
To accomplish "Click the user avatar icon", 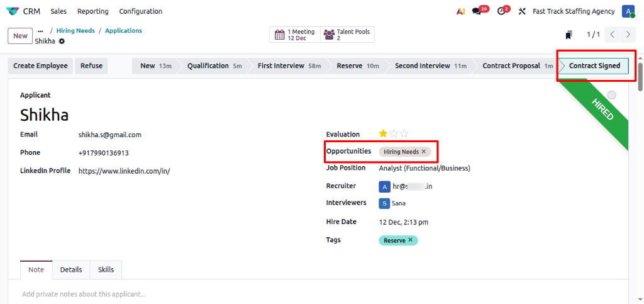I will pos(628,11).
